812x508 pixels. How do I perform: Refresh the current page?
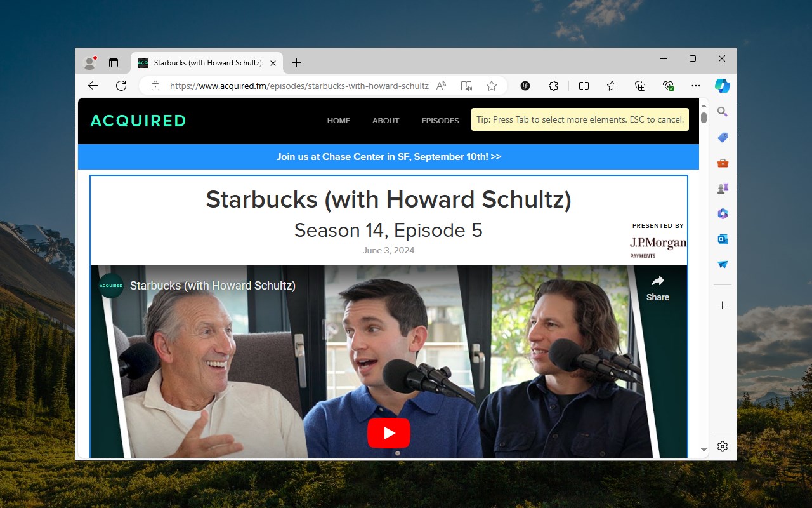pos(121,86)
